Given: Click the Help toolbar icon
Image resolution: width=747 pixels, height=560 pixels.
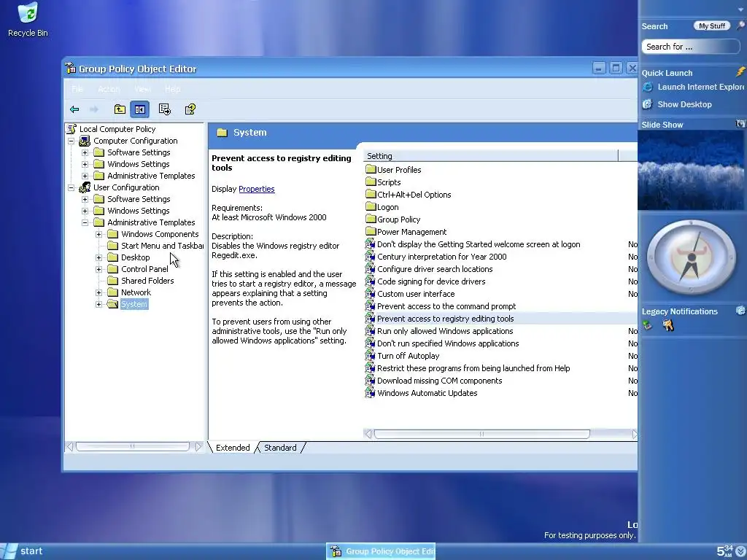Looking at the screenshot, I should coord(190,109).
